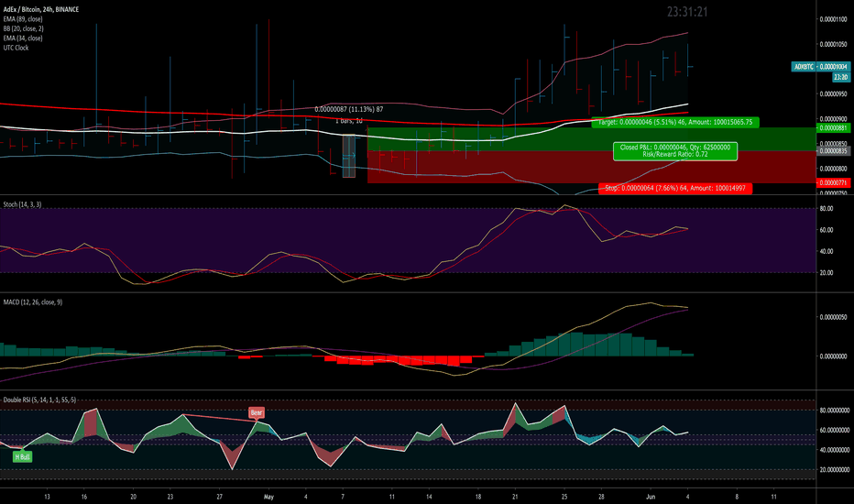Click the 0.00001050 price axis label
The image size is (854, 504).
pos(833,45)
